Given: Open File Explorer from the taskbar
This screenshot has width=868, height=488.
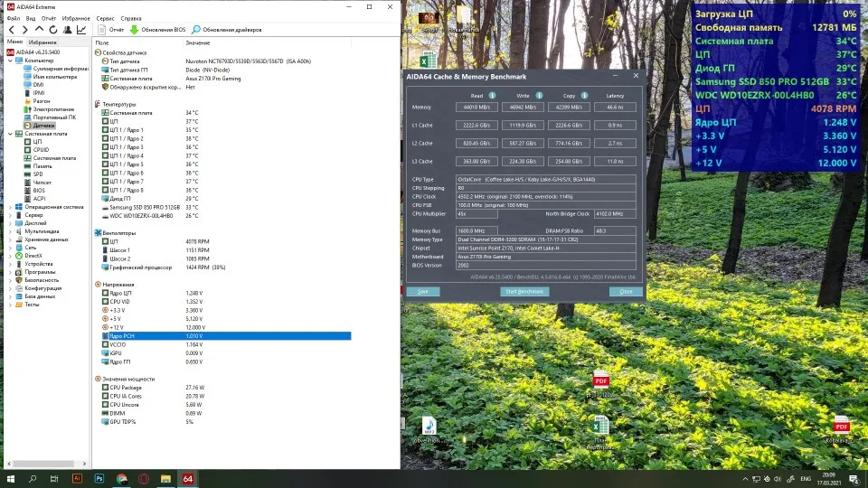Looking at the screenshot, I should 165,479.
